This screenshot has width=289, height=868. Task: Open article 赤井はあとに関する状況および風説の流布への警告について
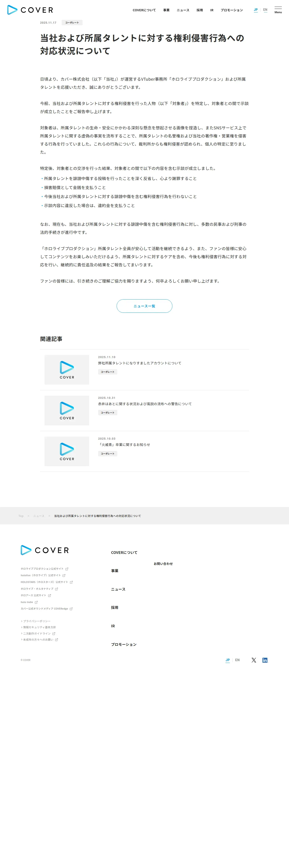[145, 404]
